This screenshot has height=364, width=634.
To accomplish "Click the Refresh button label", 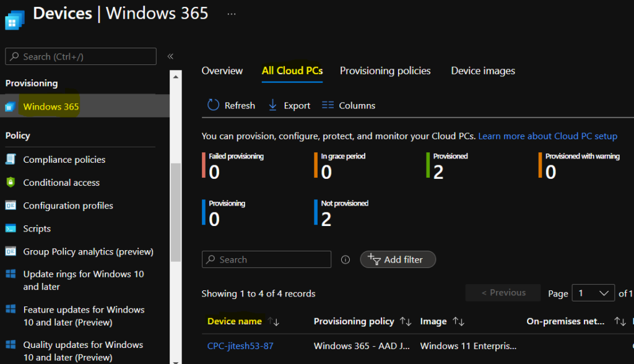I will click(x=240, y=106).
